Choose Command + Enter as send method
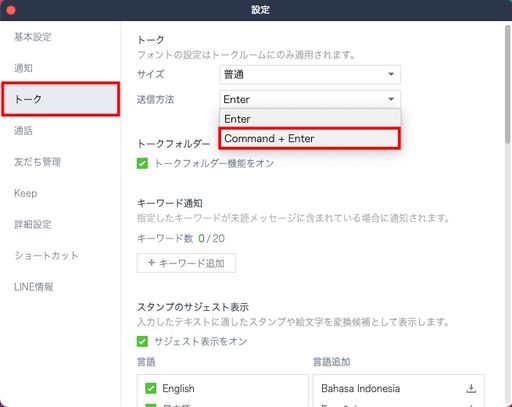The image size is (512, 407). (x=309, y=138)
